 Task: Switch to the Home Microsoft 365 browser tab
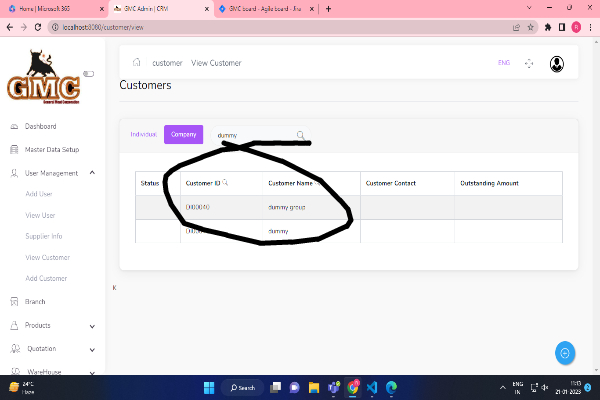tap(50, 8)
